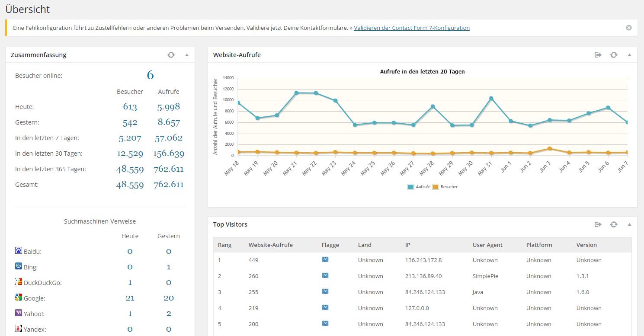Dismiss the Contact Form 7 warning notice
Image resolution: width=644 pixels, height=336 pixels.
pos(628,28)
